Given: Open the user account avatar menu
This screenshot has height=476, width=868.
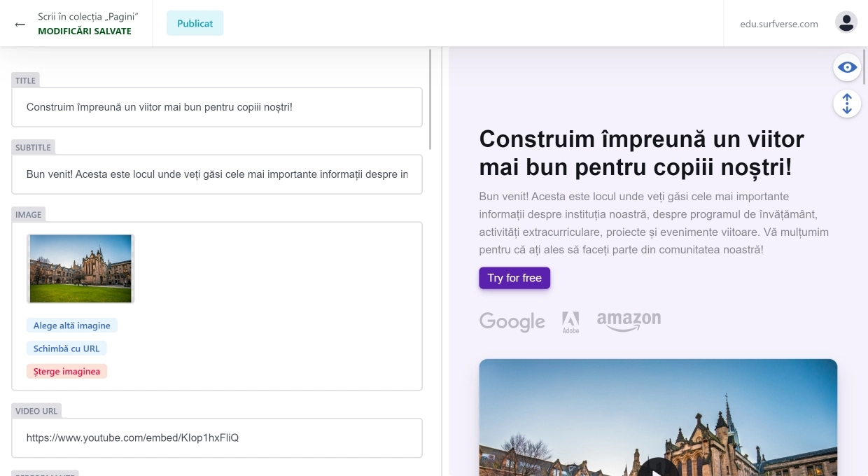Looking at the screenshot, I should pos(846,22).
